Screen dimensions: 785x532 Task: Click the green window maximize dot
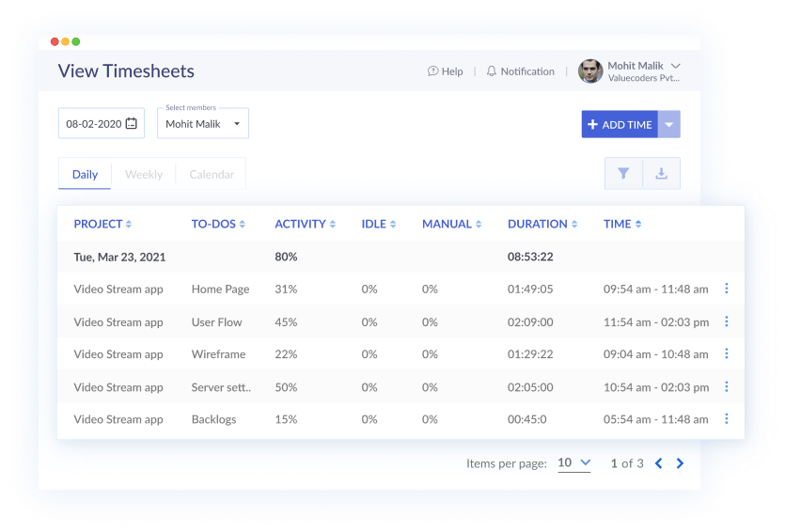coord(75,41)
